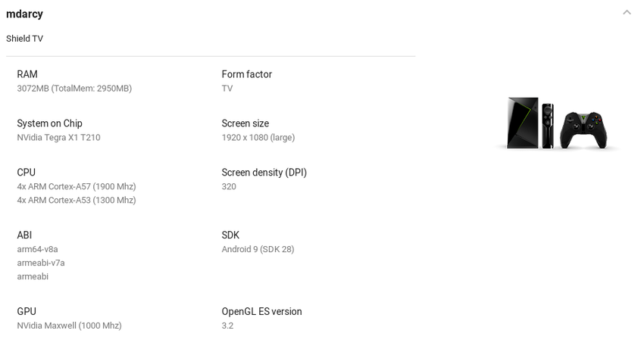Click the RAM label
This screenshot has height=349, width=644.
[27, 74]
